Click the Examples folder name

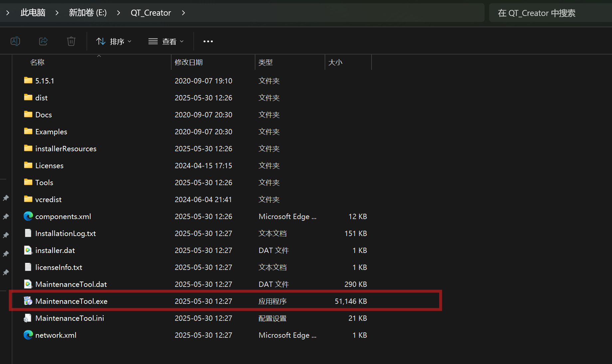pos(51,132)
